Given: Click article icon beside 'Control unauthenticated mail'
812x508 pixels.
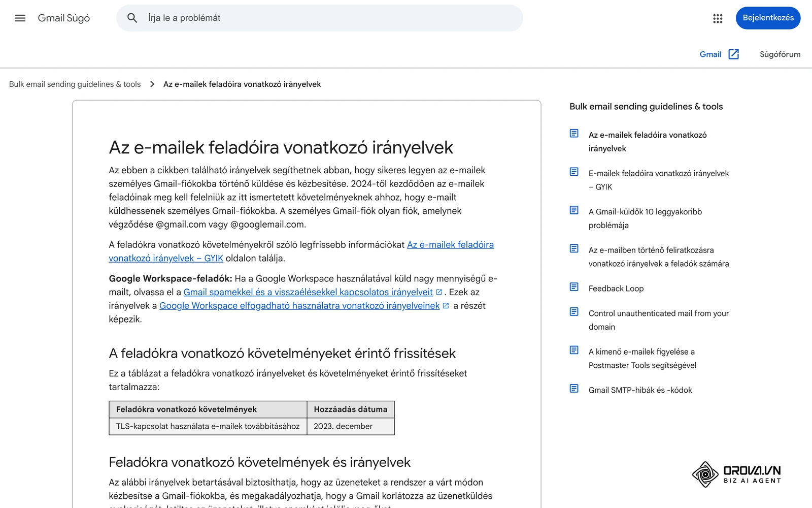Looking at the screenshot, I should (574, 312).
